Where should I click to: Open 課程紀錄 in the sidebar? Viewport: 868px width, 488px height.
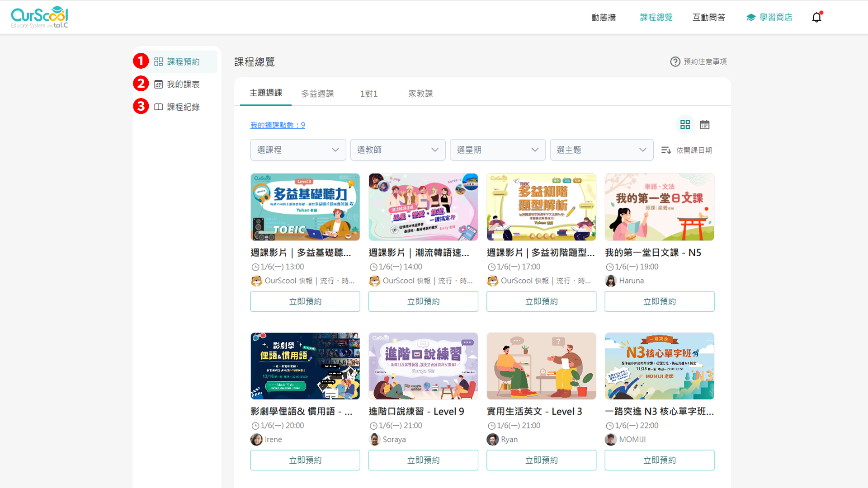[183, 107]
